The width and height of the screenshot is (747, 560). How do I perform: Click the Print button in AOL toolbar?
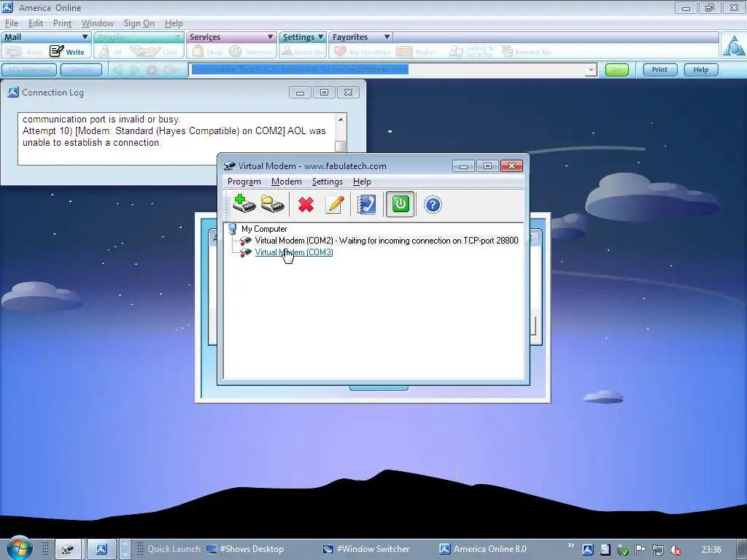coord(659,70)
